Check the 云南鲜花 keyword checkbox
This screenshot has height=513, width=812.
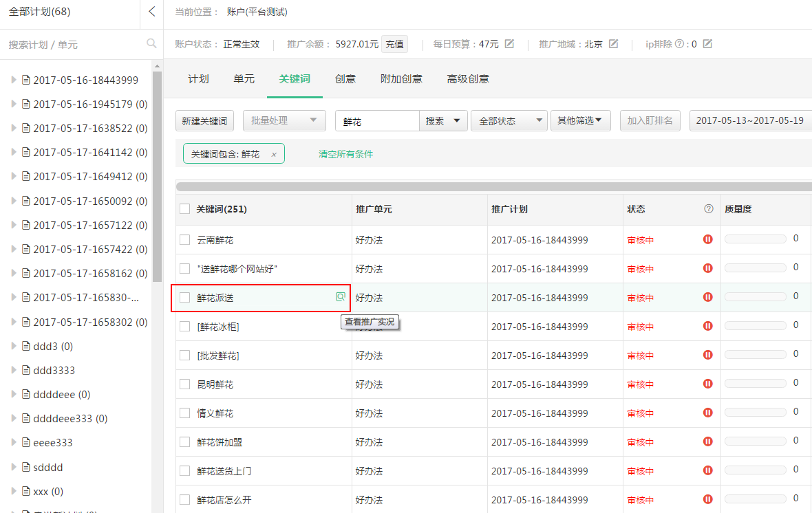point(184,240)
